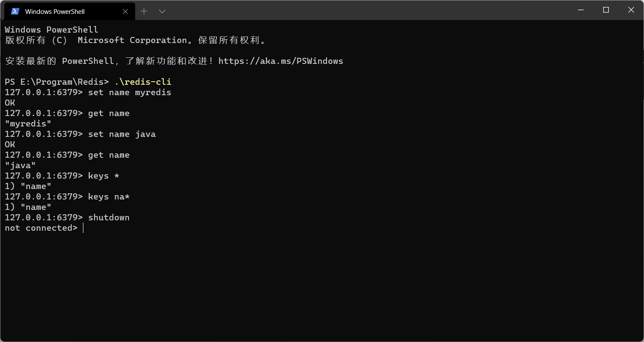The image size is (644, 342).
Task: Select the Windows PowerShell tab title
Action: click(55, 12)
